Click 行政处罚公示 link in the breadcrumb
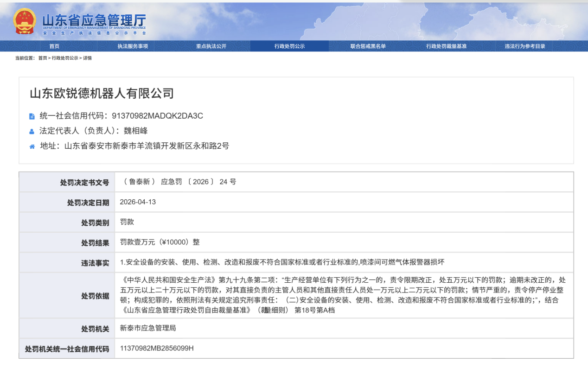Screen dimensions: 588x368 coord(65,58)
